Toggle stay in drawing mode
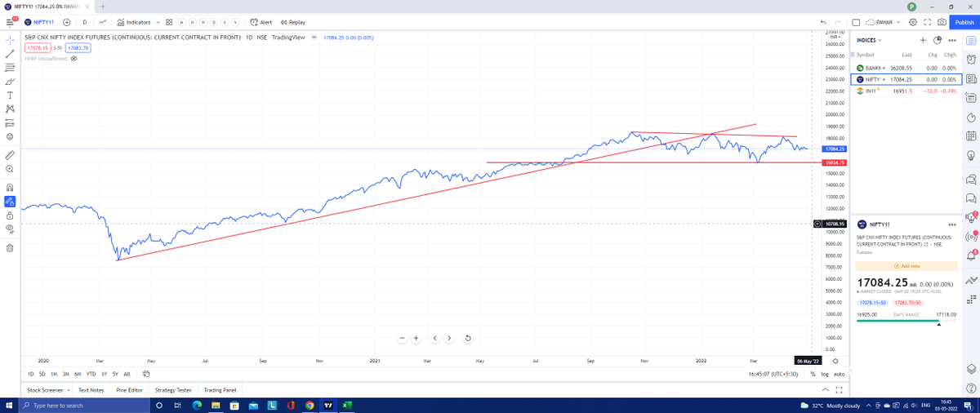Image resolution: width=980 pixels, height=413 pixels. (10, 201)
